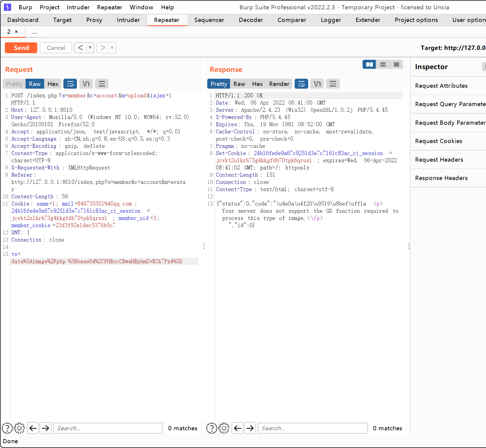
Task: Toggle word wrap in Response pane
Action: (x=301, y=84)
